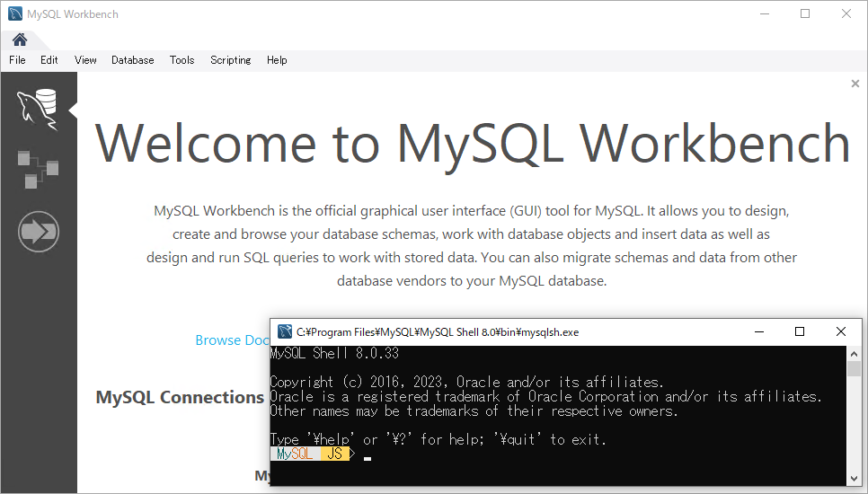Click the MySQL JS prompt in the shell

(x=314, y=454)
